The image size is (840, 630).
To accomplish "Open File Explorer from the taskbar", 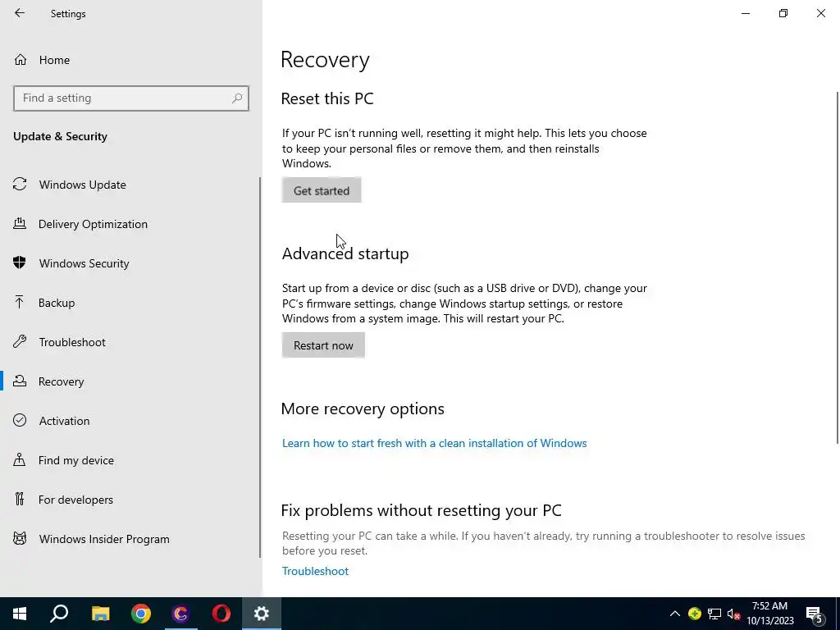I will point(100,614).
